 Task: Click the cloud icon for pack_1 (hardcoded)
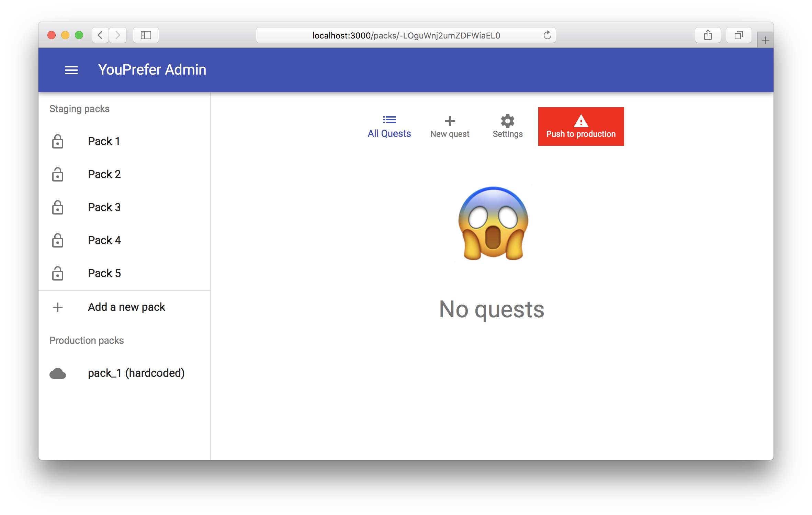[x=58, y=373]
